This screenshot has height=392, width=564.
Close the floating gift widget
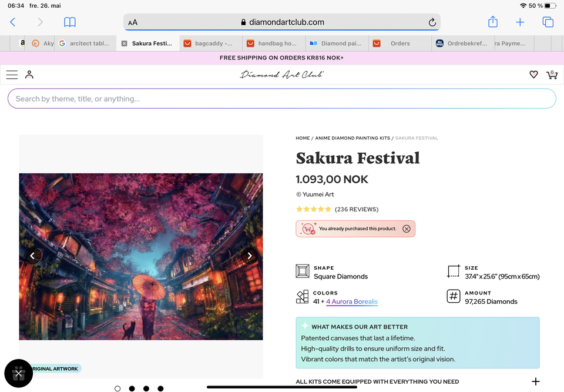coord(18,374)
